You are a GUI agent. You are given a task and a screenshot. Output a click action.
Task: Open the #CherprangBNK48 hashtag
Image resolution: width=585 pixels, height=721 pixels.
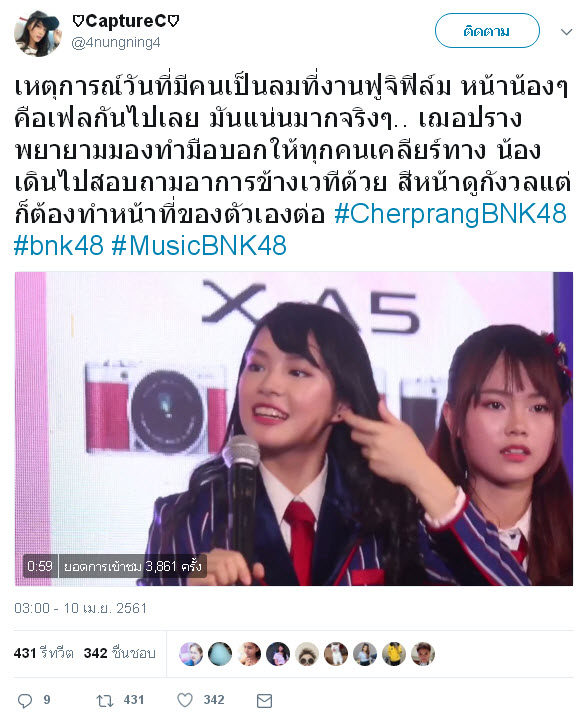pos(450,214)
